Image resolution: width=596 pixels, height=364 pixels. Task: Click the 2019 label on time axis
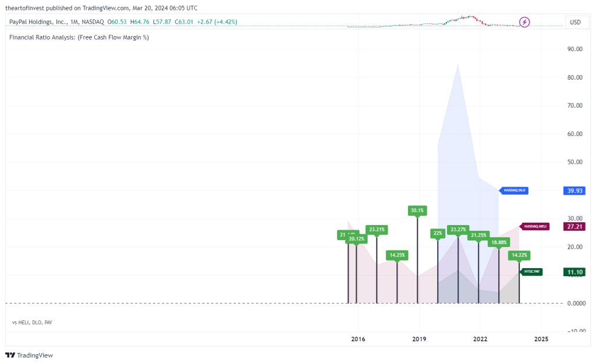pos(419,338)
